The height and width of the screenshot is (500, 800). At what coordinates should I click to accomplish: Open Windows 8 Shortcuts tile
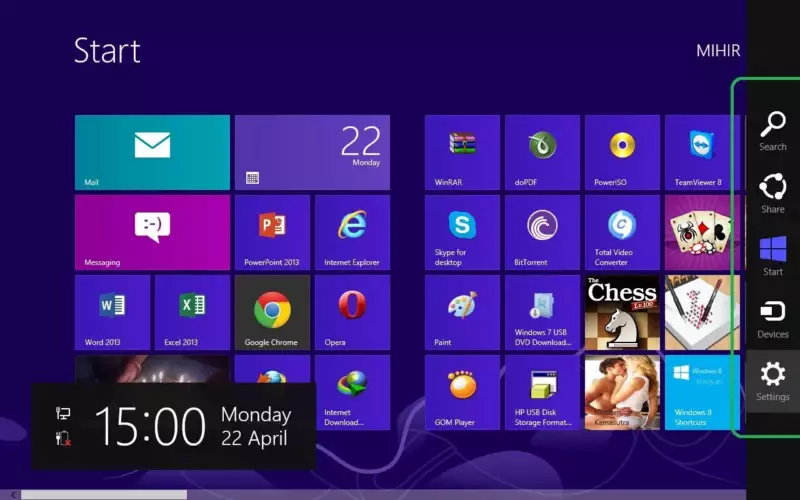[703, 392]
